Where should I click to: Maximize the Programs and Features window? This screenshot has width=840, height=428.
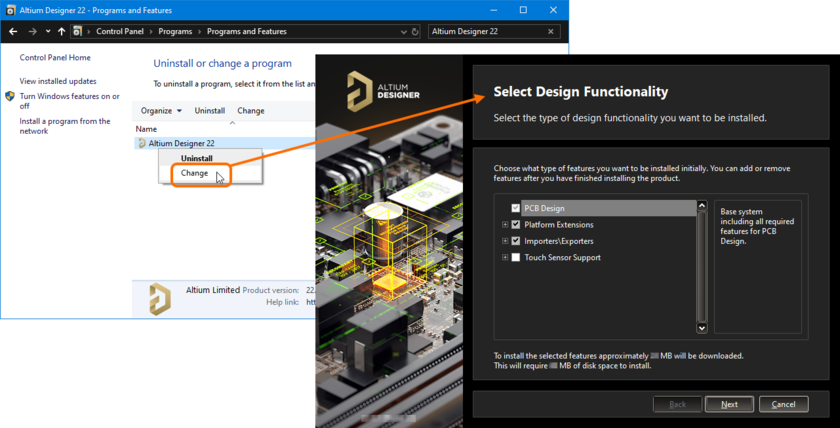pos(523,10)
